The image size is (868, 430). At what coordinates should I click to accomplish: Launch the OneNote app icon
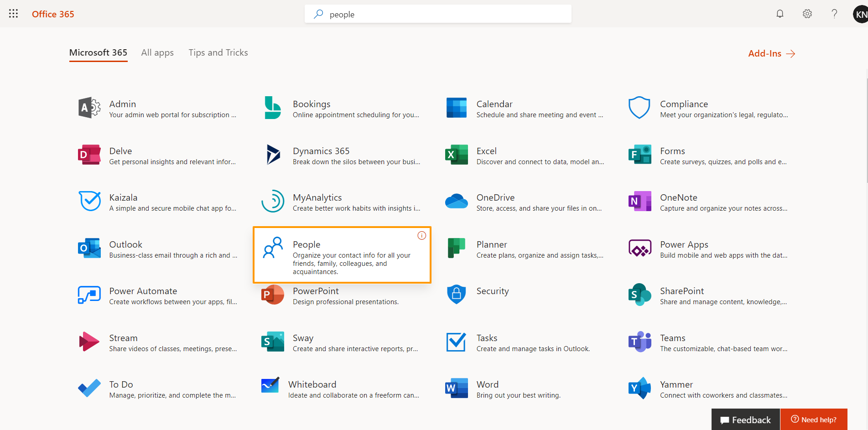[x=640, y=202]
